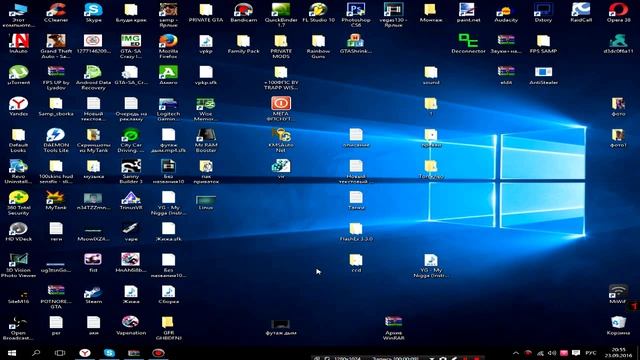Open Task View on taskbar
This screenshot has width=640, height=360.
(60, 353)
